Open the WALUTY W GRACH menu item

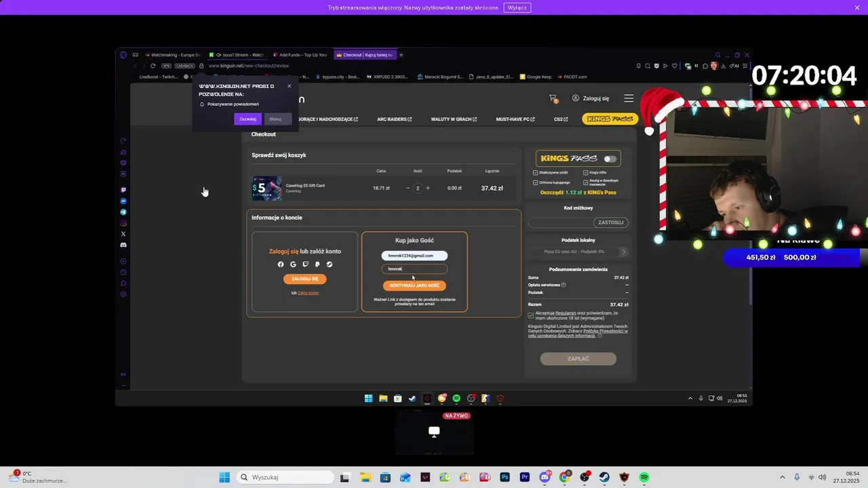click(x=454, y=119)
